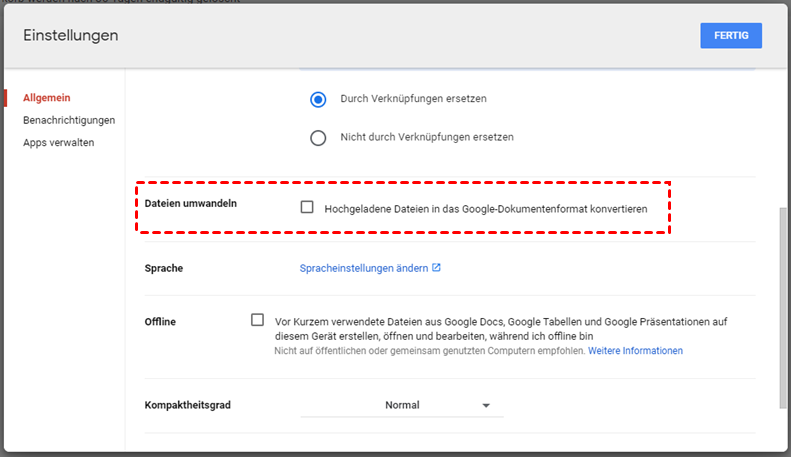Viewport: 791px width, 457px height.
Task: Select the Allgemein tab
Action: 46,98
